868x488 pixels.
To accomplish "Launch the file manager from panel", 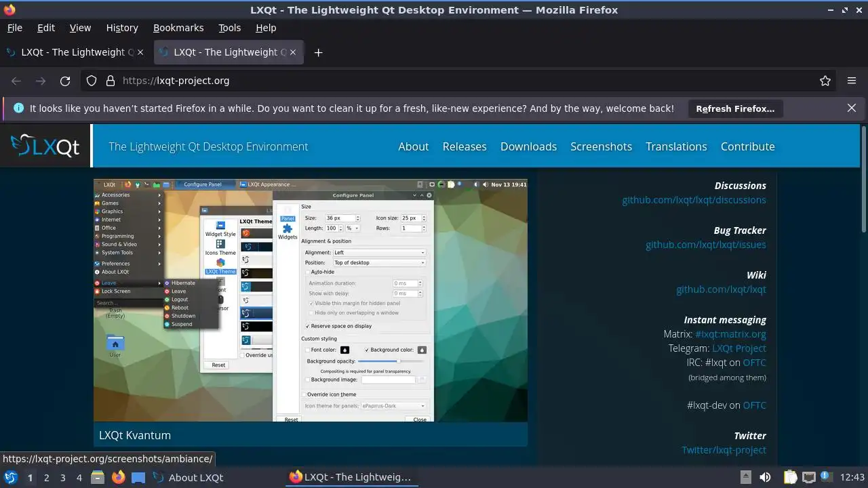I will pyautogui.click(x=98, y=477).
